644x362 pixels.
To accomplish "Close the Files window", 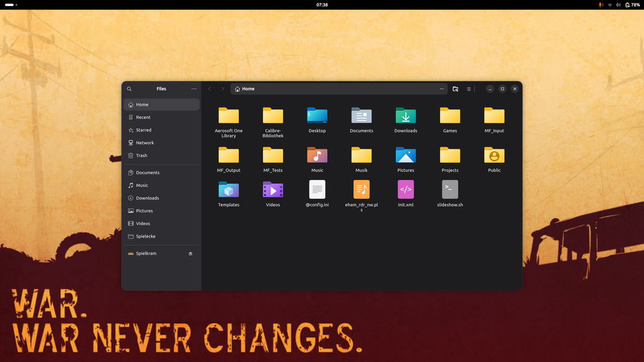I will 515,89.
